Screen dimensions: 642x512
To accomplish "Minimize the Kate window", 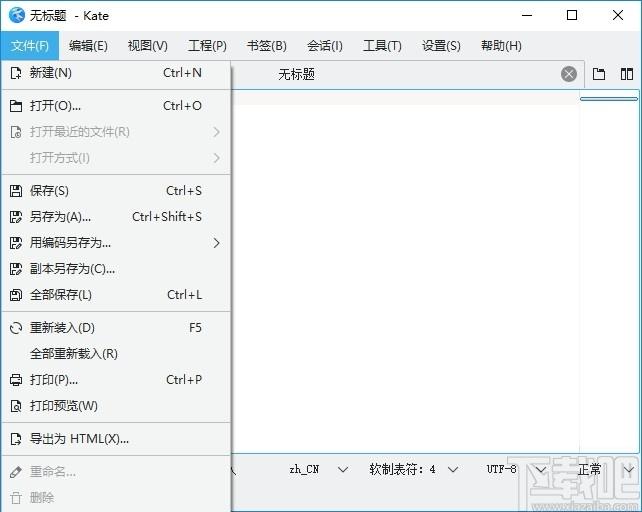I will (x=527, y=16).
